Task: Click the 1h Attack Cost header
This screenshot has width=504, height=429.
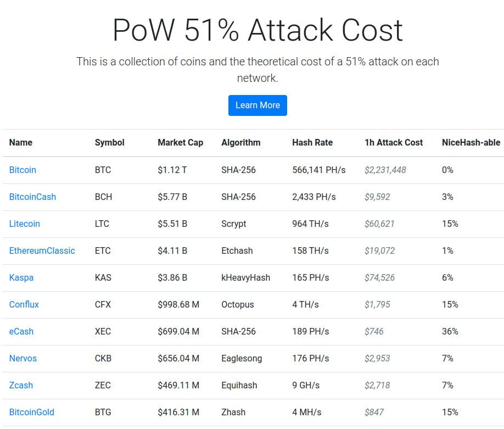Action: click(394, 143)
